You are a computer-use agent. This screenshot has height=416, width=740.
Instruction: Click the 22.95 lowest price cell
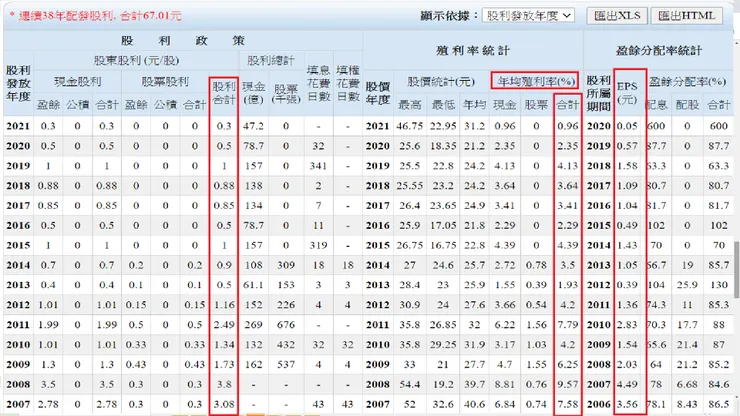click(443, 126)
